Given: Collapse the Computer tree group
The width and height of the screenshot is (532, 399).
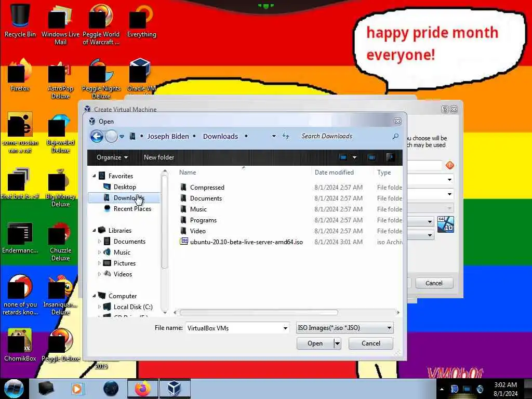Looking at the screenshot, I should pos(94,296).
